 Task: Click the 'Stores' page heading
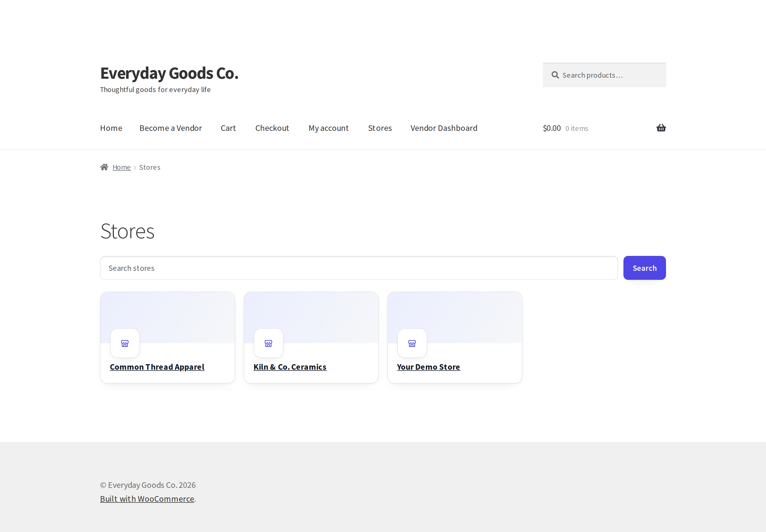(127, 231)
